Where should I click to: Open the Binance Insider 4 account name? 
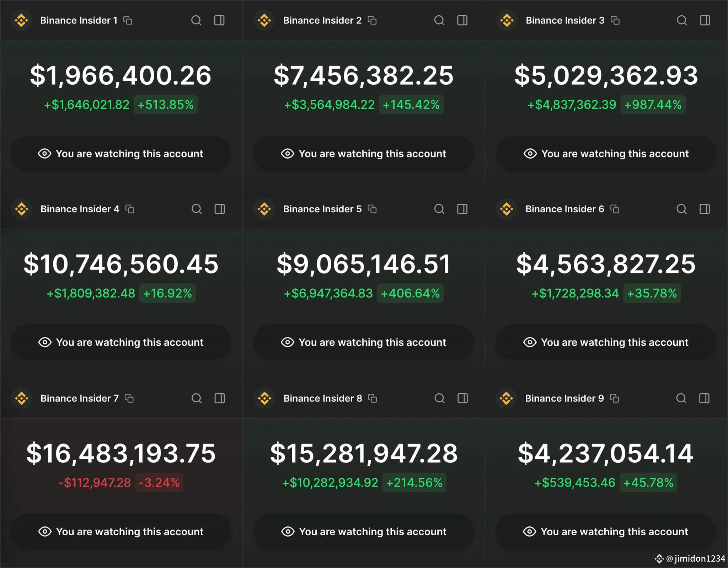(x=80, y=209)
